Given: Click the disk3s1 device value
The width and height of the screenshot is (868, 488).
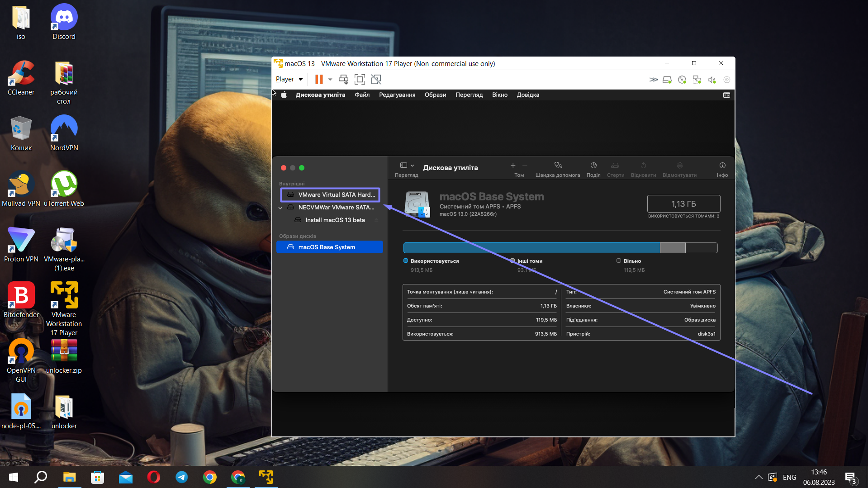Looking at the screenshot, I should [707, 334].
